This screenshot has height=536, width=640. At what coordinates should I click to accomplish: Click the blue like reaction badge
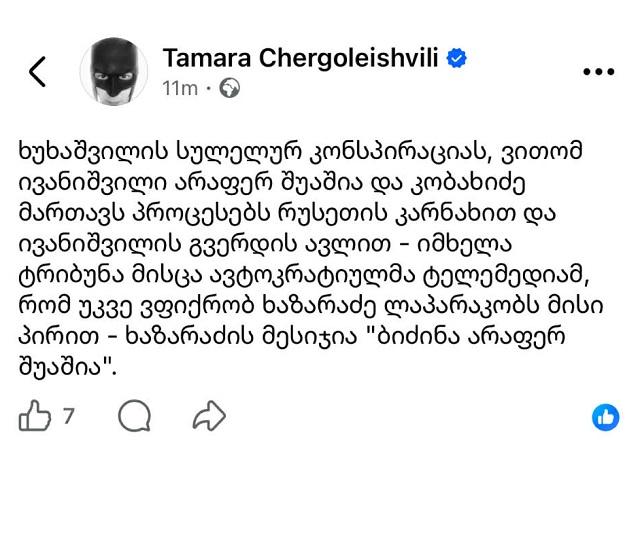605,417
